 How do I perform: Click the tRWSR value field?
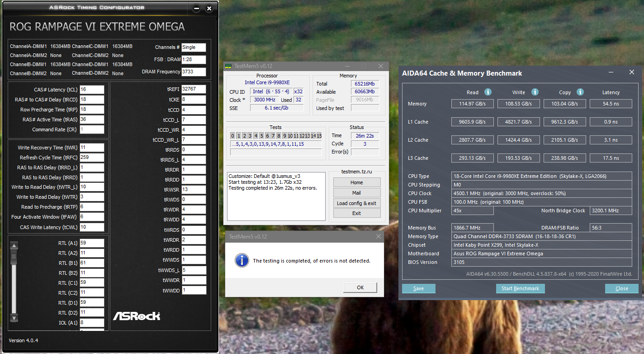point(194,190)
